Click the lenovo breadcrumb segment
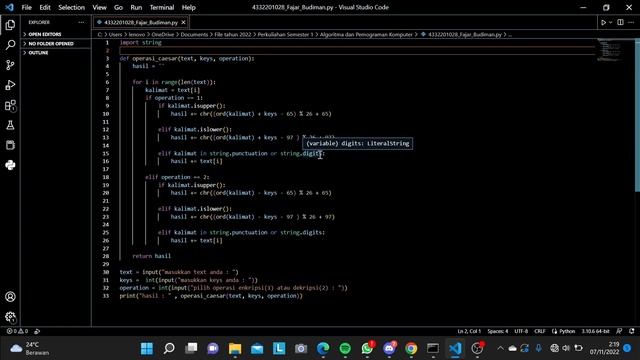 [x=137, y=35]
